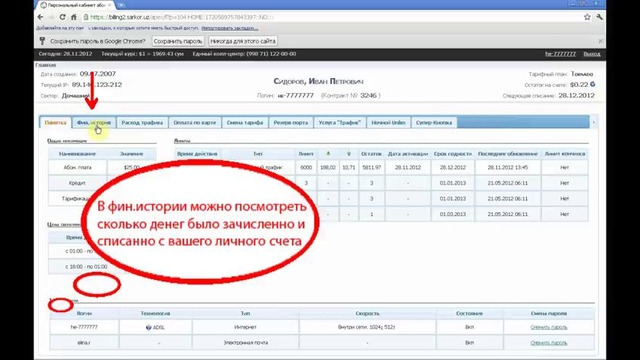Click the 'с 18:00 - по 01:00' time row
The image size is (640, 360).
pos(86,267)
